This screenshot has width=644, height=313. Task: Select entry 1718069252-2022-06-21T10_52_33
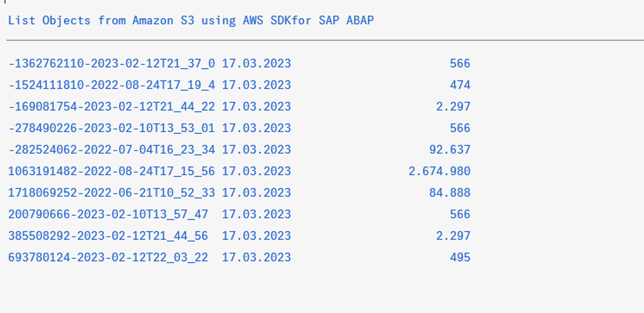110,192
